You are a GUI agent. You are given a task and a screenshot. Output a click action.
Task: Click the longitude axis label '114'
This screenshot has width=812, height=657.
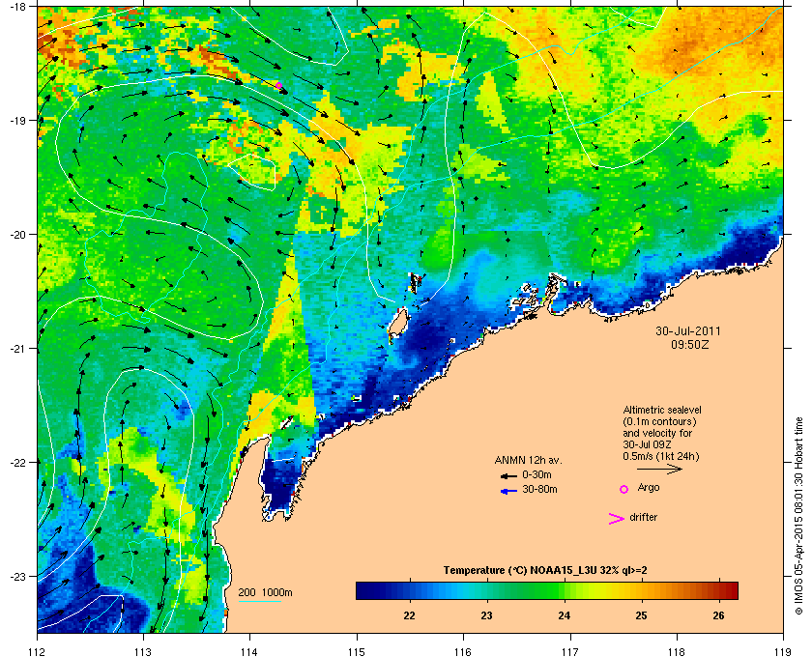249,651
